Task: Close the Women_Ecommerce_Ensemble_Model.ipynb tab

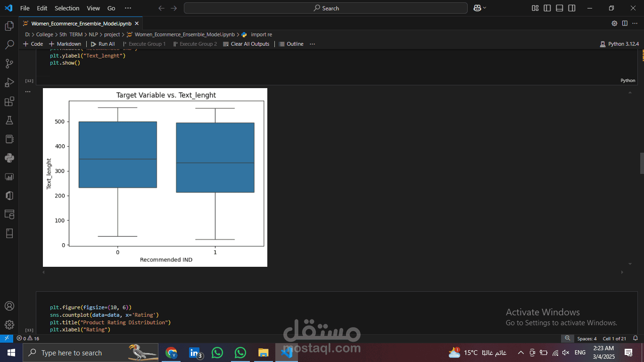Action: pyautogui.click(x=137, y=23)
